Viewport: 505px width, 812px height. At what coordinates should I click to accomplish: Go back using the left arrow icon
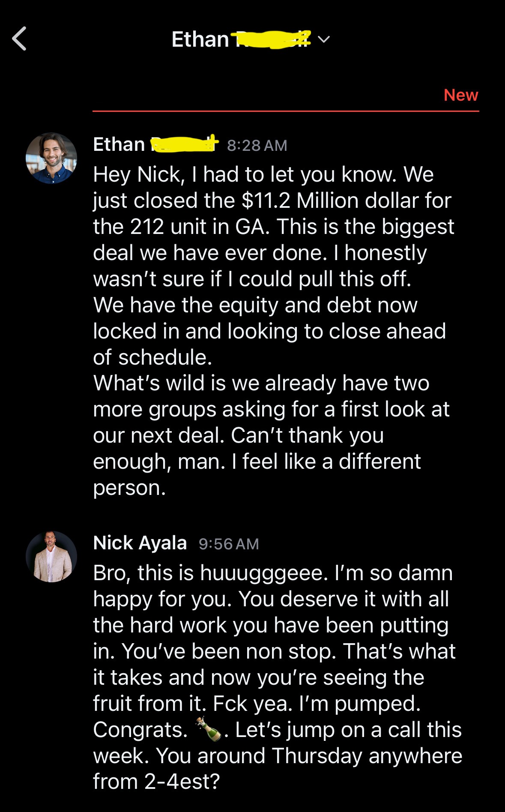(x=19, y=39)
